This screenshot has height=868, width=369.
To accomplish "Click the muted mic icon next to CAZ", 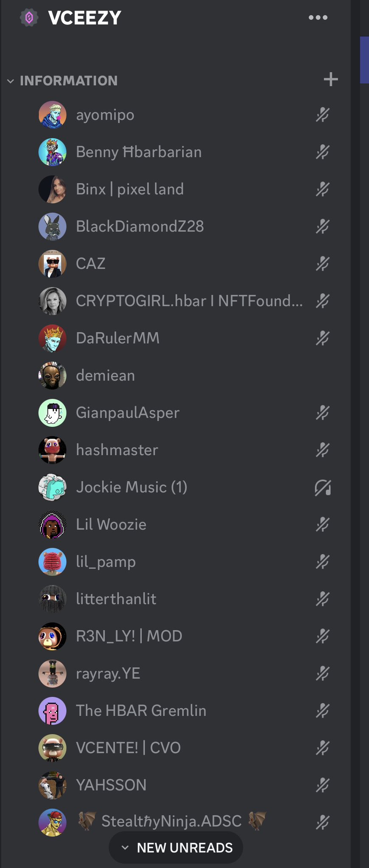I will [x=322, y=264].
